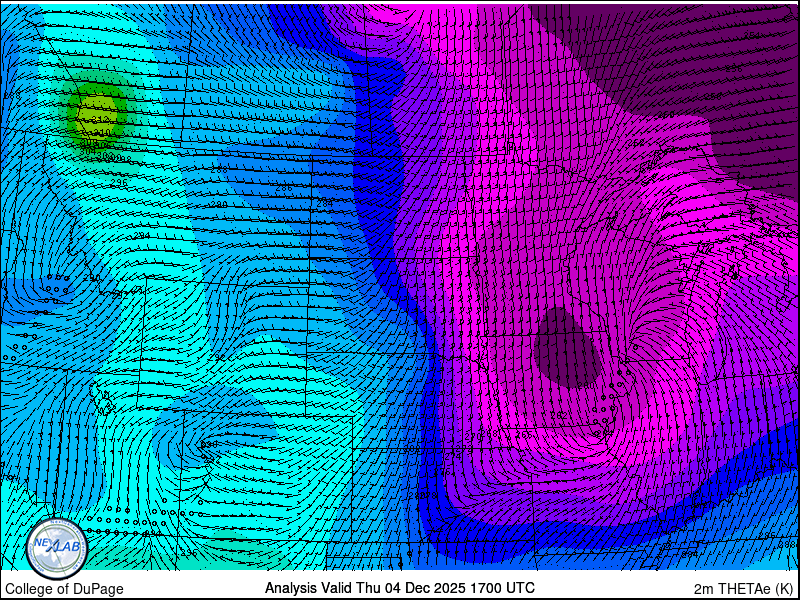Click the 2m THETAe (K) product label
This screenshot has width=800, height=600.
[x=744, y=588]
